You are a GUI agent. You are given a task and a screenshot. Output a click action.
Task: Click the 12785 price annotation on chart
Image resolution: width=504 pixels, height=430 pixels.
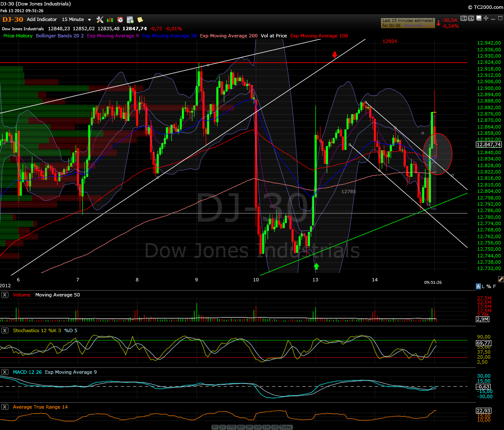349,191
